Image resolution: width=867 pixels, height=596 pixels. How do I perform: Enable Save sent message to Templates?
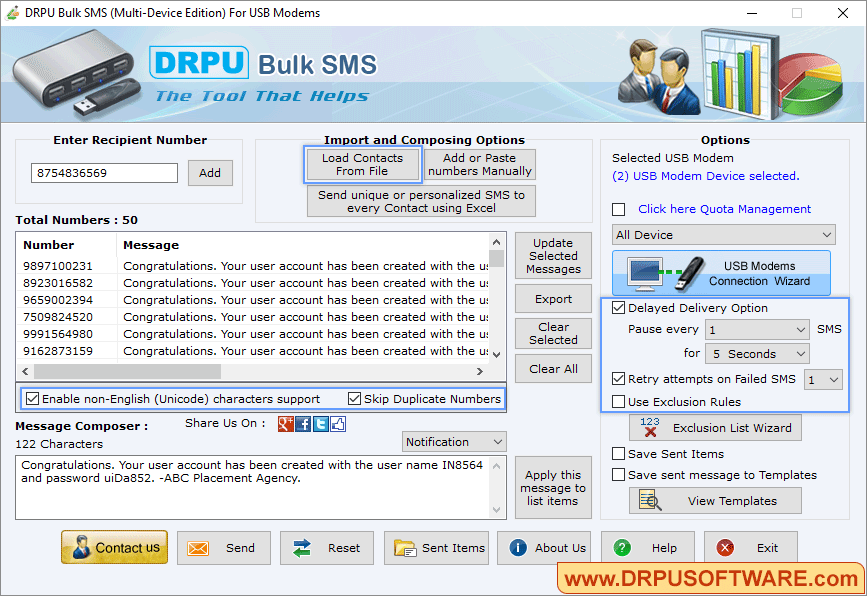coord(619,475)
